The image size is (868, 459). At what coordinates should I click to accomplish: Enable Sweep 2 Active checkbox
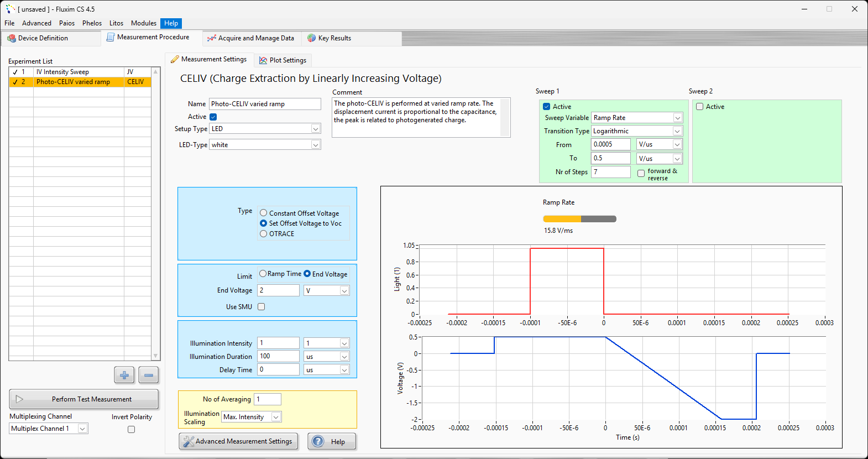699,107
